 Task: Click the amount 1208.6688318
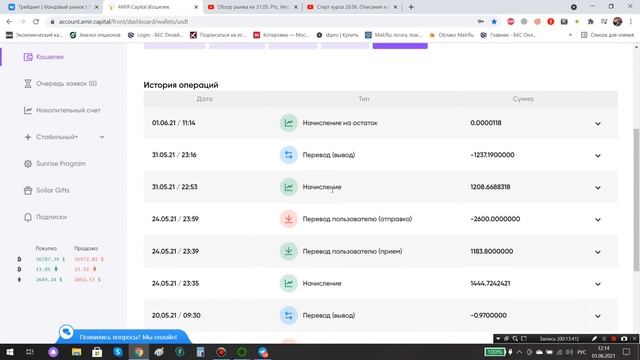(490, 187)
